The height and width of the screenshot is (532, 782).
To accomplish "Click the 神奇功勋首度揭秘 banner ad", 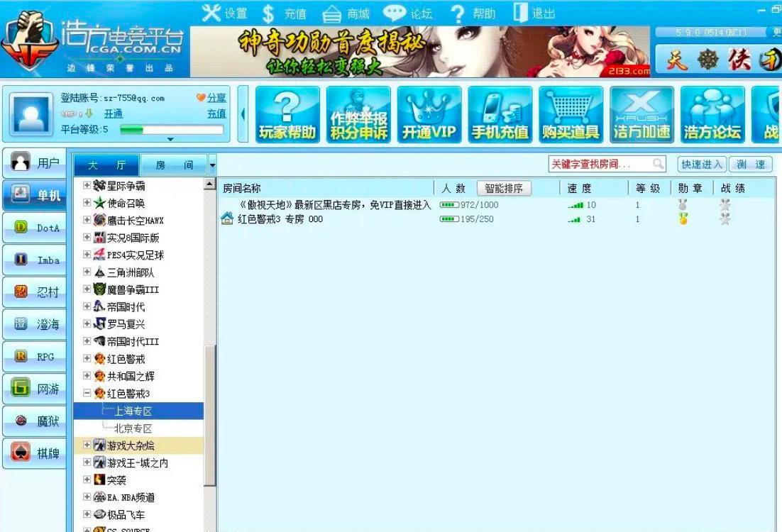I will coord(420,52).
